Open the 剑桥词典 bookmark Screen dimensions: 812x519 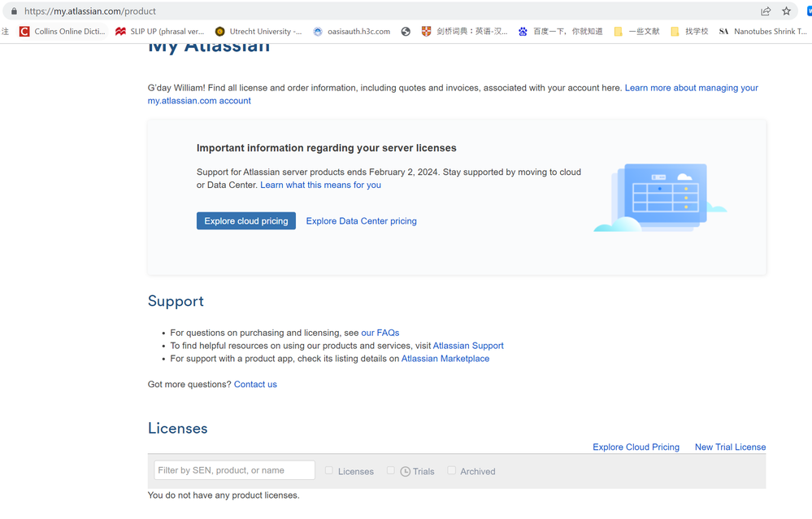pyautogui.click(x=464, y=31)
